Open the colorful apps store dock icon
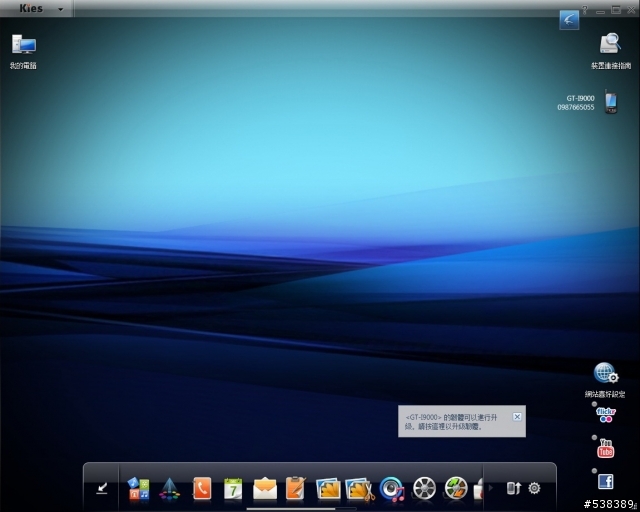The image size is (640, 512). tap(139, 489)
